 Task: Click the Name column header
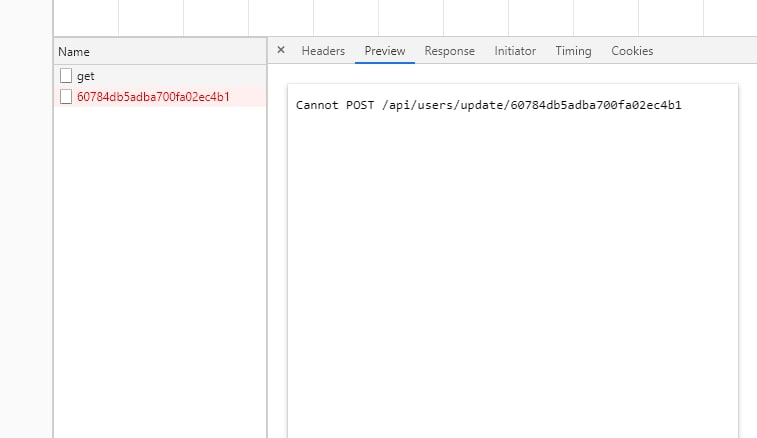(160, 52)
